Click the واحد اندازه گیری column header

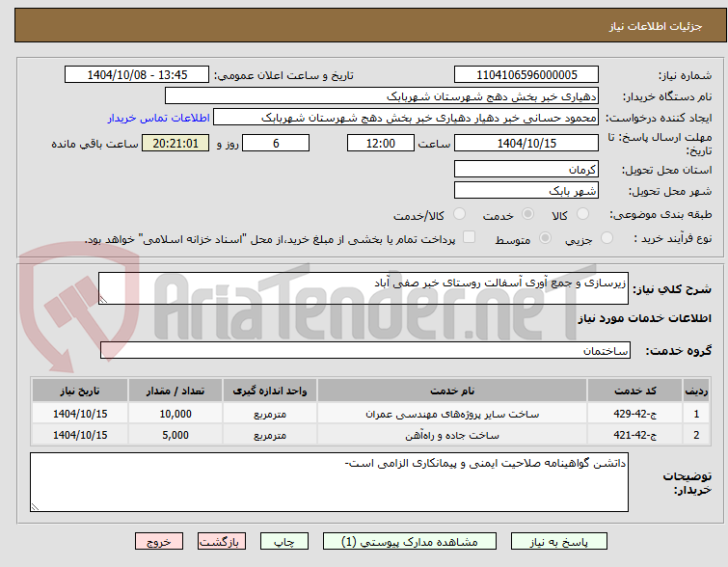coord(270,391)
